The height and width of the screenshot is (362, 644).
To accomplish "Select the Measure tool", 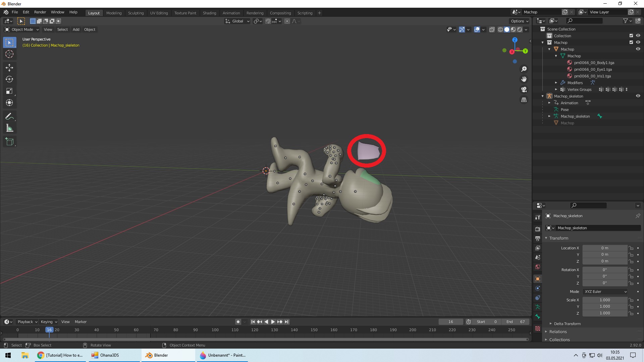I will 9,128.
